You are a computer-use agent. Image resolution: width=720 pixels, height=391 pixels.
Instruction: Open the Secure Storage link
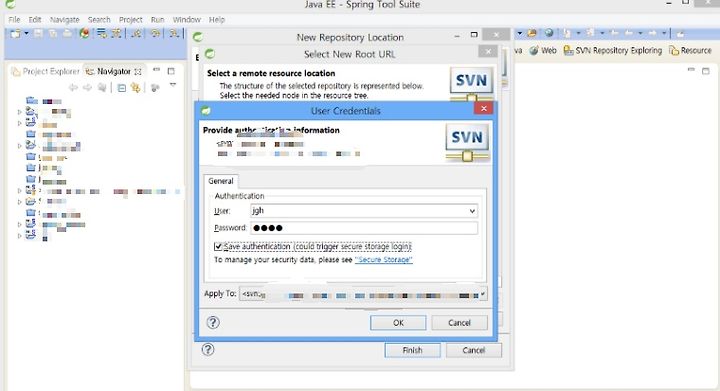click(x=384, y=260)
